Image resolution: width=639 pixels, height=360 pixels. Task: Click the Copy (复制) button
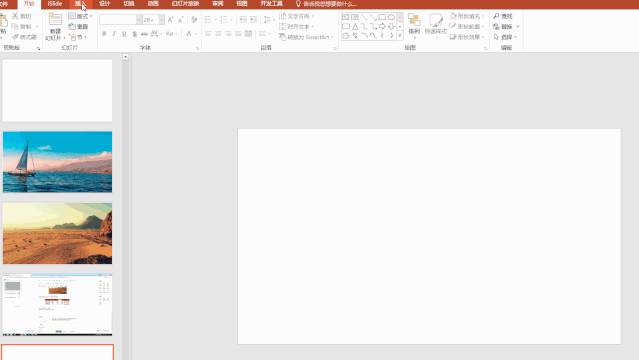(x=22, y=27)
